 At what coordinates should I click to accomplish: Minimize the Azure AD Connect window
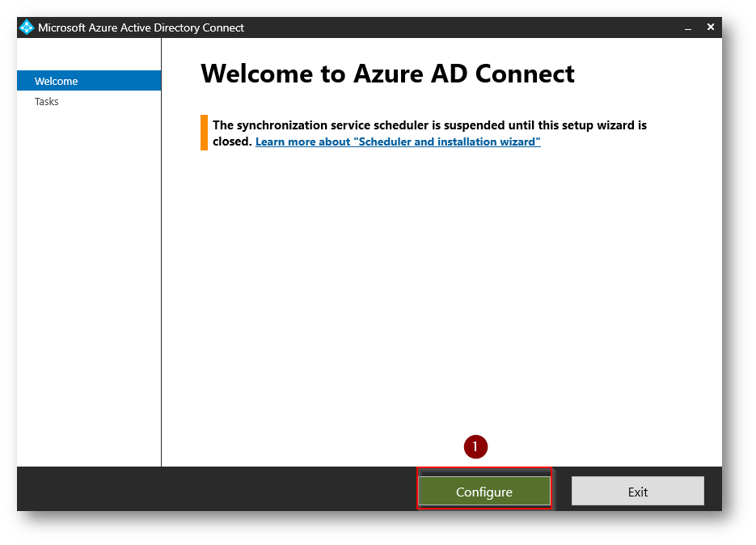point(688,28)
